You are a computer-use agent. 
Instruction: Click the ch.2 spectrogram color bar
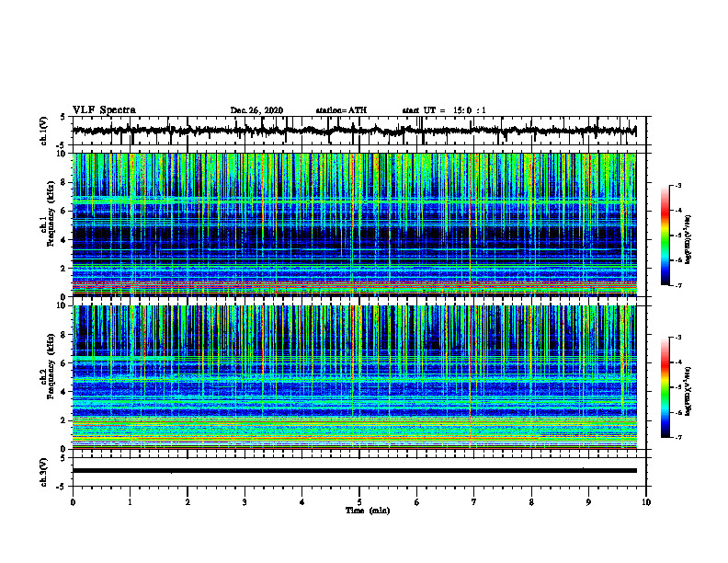(x=665, y=387)
